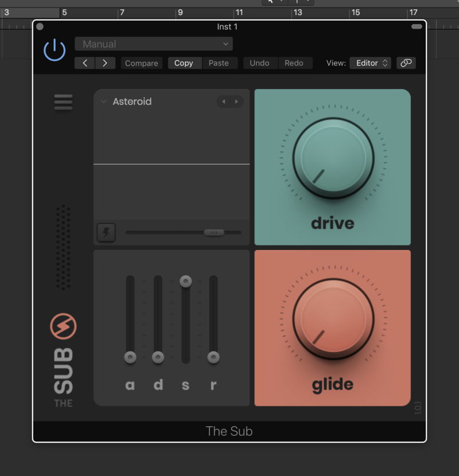Click the pill-shaped button at window top right
The width and height of the screenshot is (459, 476).
tap(417, 27)
